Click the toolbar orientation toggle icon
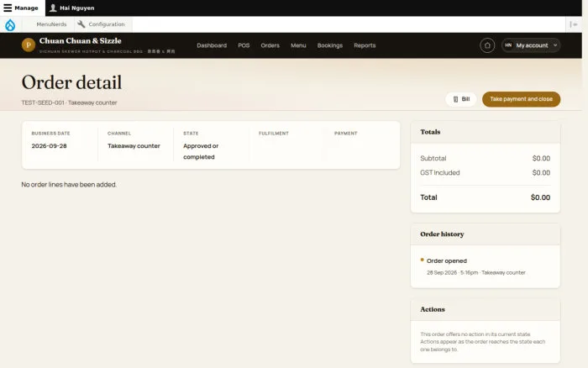Viewport: 588px width, 368px height. click(574, 24)
